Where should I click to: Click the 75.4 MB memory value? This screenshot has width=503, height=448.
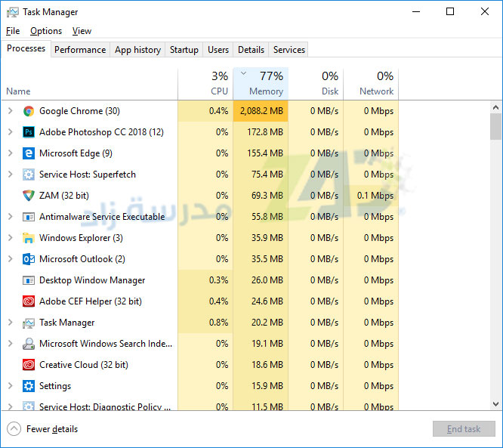(267, 175)
